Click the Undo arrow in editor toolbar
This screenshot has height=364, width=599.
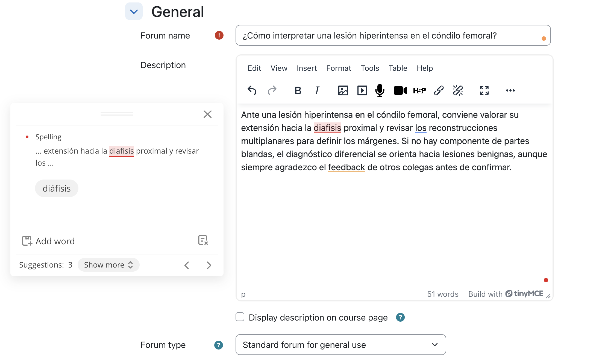click(x=252, y=90)
